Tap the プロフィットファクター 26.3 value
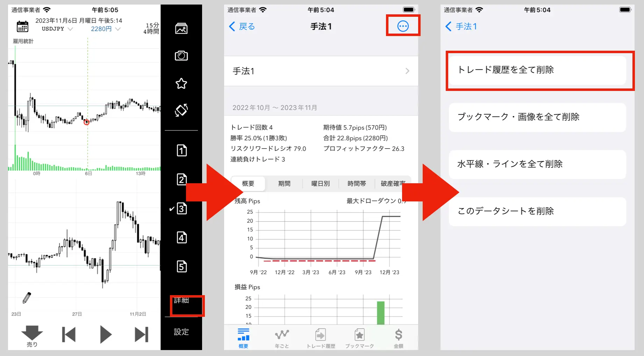This screenshot has width=644, height=356. click(x=364, y=149)
